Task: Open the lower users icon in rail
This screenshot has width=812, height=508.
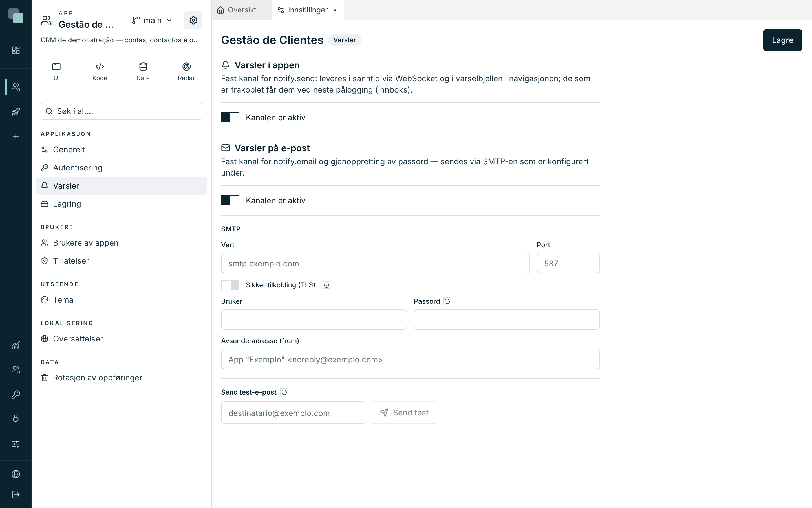Action: point(16,370)
